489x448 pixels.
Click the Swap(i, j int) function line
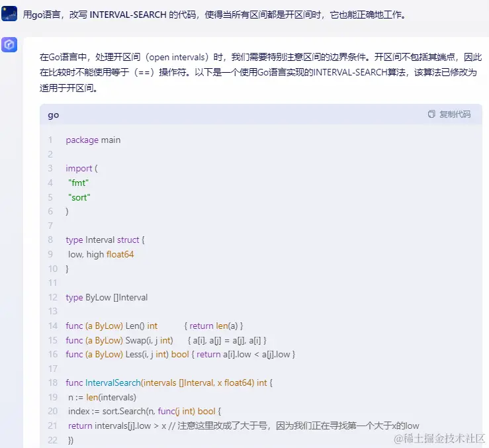(166, 340)
